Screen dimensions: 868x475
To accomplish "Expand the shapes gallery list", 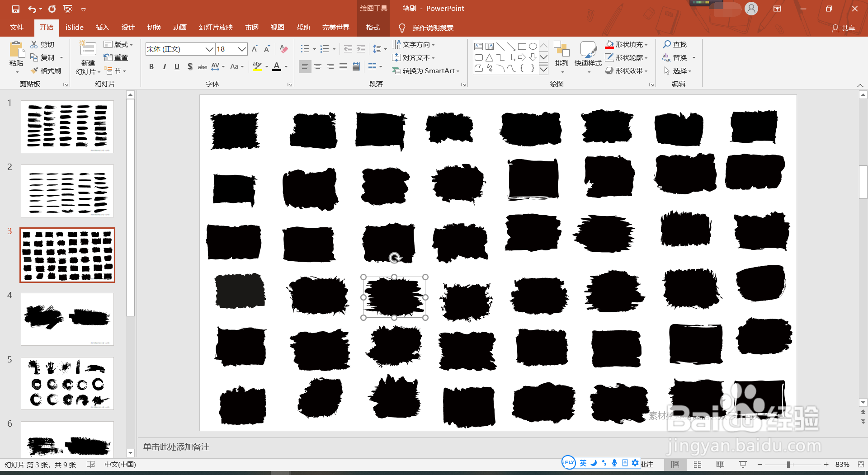I will (x=544, y=70).
